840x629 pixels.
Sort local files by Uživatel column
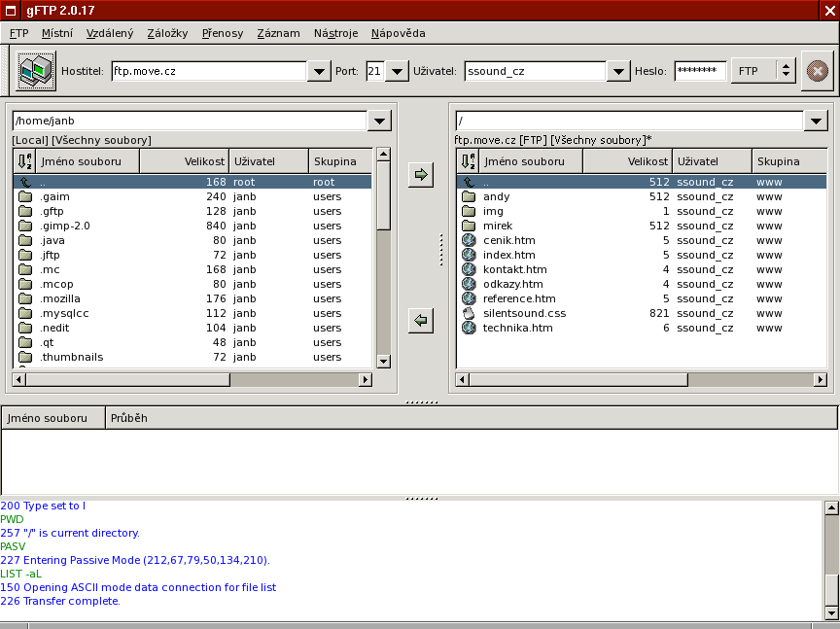[269, 161]
